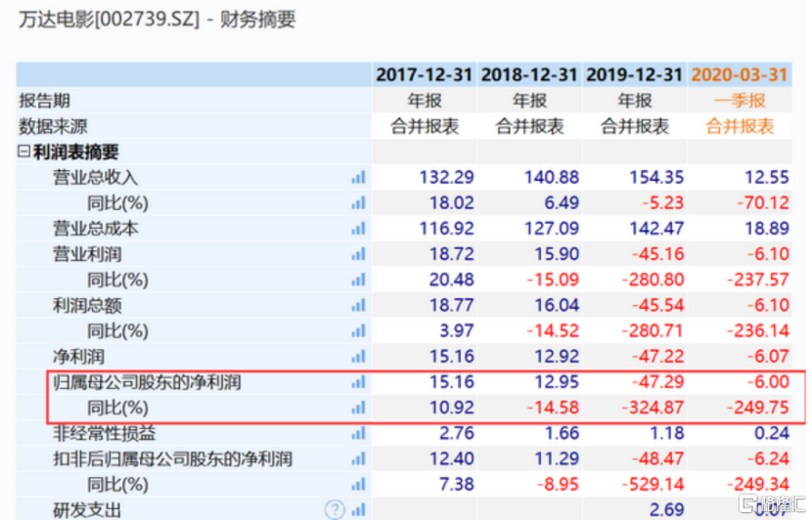Click growth value -70.12
Image resolution: width=812 pixels, height=520 pixels.
point(763,203)
